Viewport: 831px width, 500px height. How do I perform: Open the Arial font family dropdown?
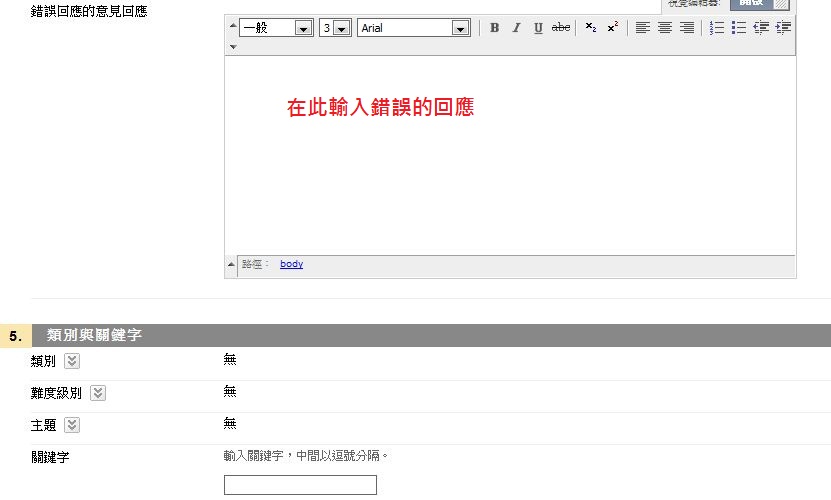point(460,28)
